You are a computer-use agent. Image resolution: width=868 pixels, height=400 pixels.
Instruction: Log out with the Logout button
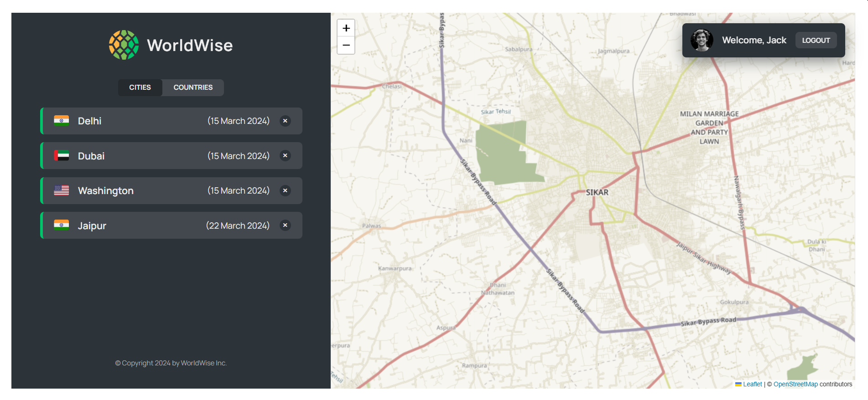pos(816,40)
